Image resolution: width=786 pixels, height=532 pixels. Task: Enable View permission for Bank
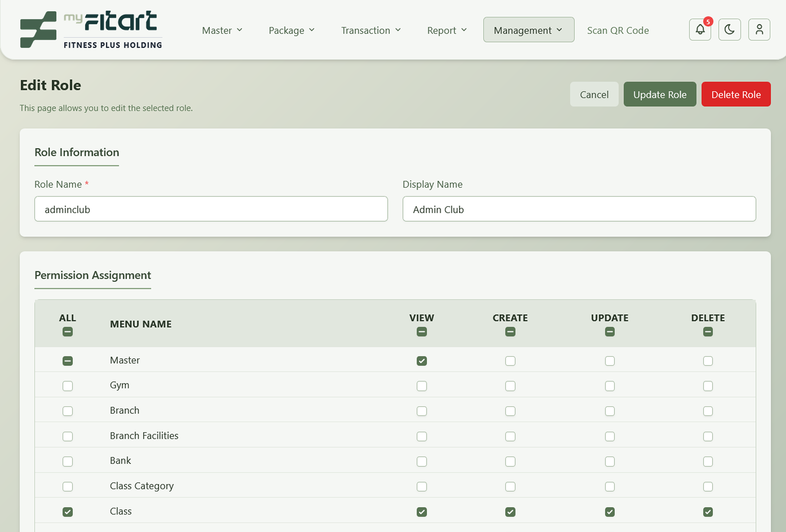[421, 461]
